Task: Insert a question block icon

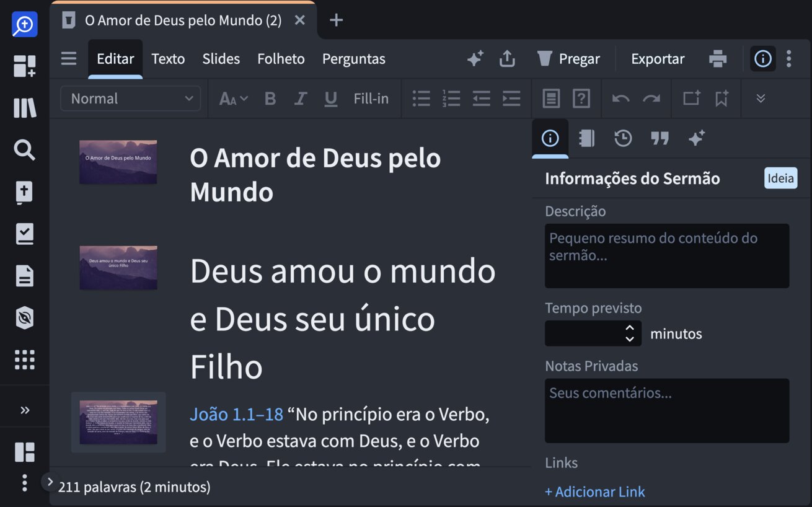Action: click(581, 99)
